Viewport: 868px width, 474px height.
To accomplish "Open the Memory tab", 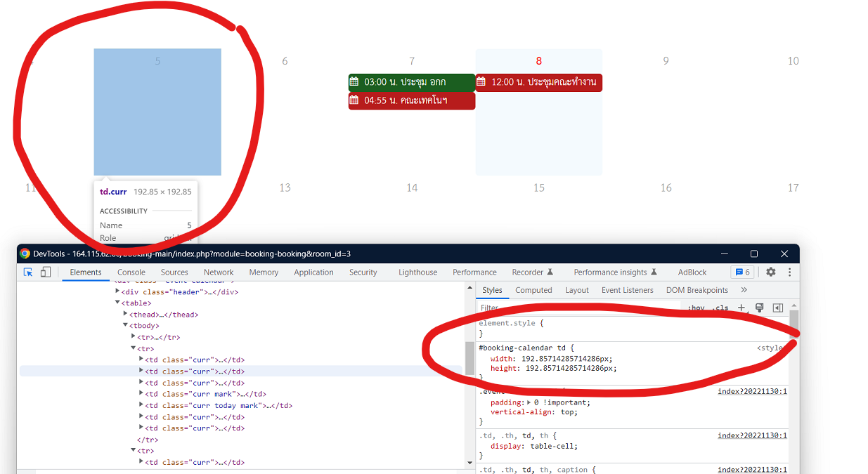I will [x=264, y=272].
